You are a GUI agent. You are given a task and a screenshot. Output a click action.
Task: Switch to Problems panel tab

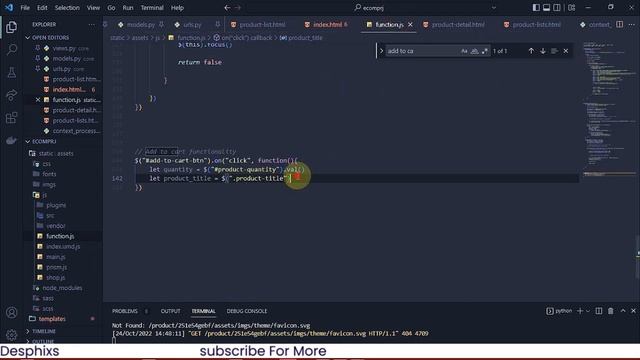125,311
